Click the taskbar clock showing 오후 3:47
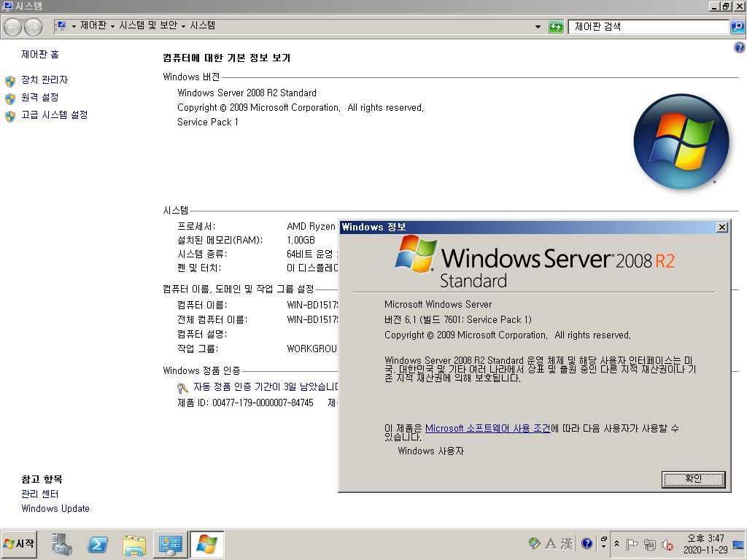 [705, 544]
